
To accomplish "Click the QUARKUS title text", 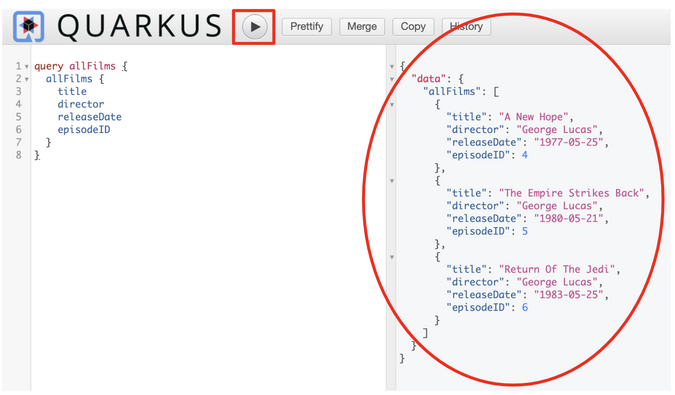I will [139, 26].
